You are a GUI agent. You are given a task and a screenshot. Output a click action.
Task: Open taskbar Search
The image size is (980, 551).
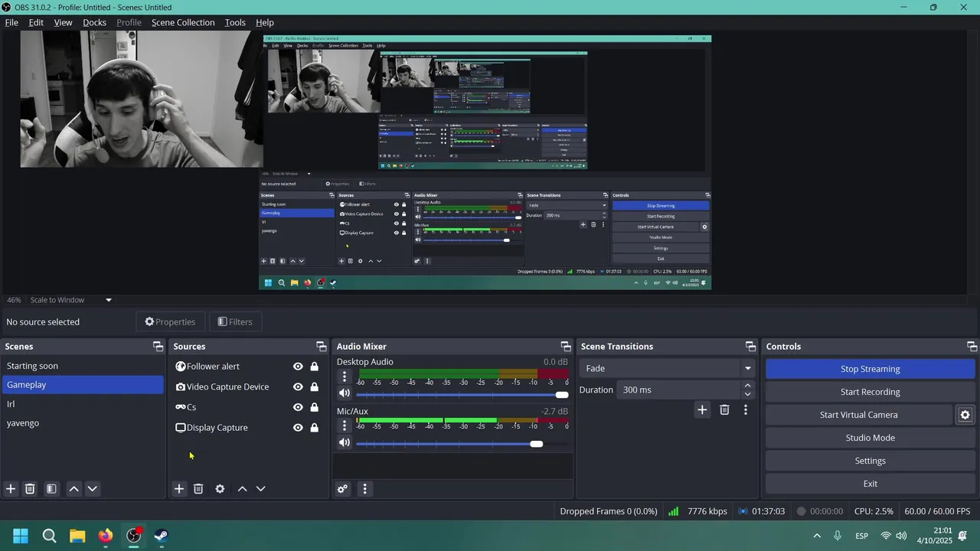(x=49, y=536)
